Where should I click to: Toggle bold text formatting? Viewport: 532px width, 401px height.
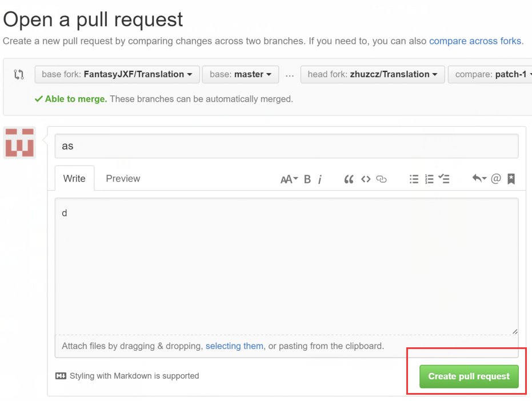[x=307, y=179]
